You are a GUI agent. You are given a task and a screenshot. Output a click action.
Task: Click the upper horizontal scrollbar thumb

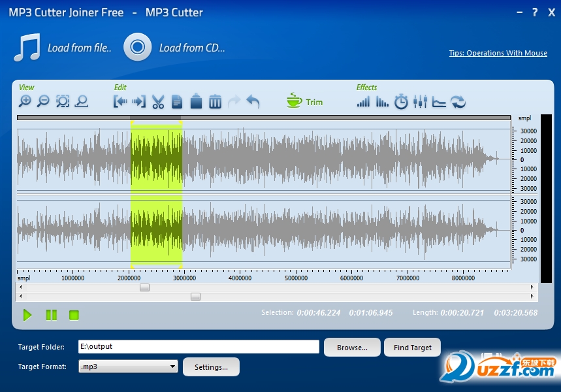click(144, 287)
